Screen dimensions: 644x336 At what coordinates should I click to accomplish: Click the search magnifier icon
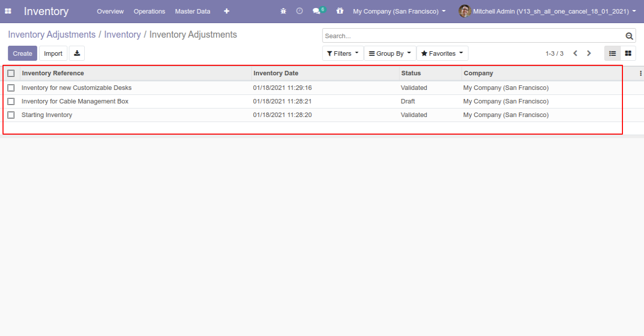629,36
